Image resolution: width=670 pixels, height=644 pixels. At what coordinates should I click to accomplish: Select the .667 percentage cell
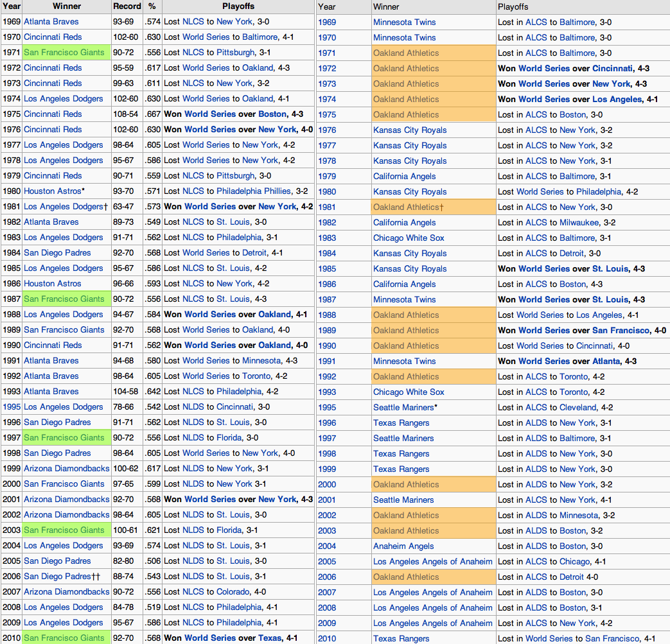point(152,114)
